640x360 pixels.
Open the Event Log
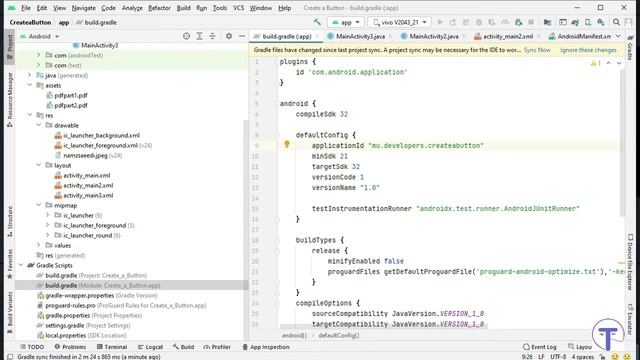(x=540, y=347)
